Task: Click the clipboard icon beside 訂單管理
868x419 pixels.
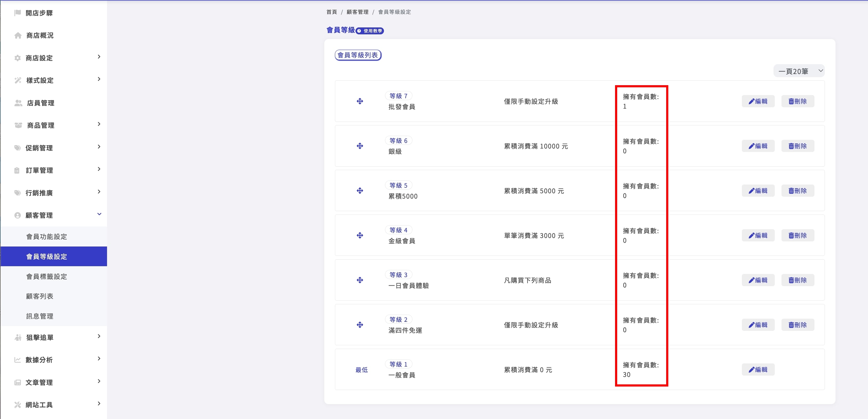Action: (17, 170)
